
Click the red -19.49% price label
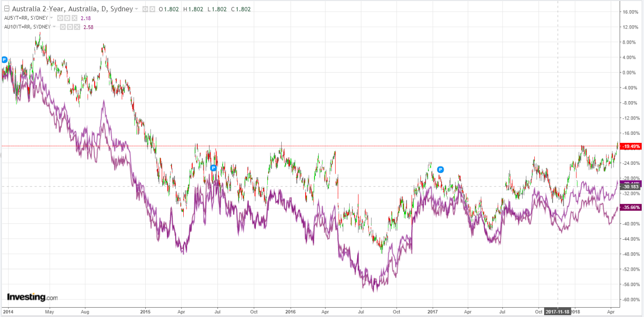click(x=630, y=147)
